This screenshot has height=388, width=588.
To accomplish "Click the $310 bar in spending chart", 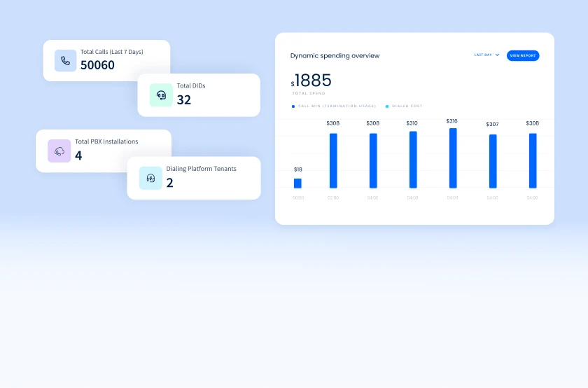I will (x=413, y=160).
